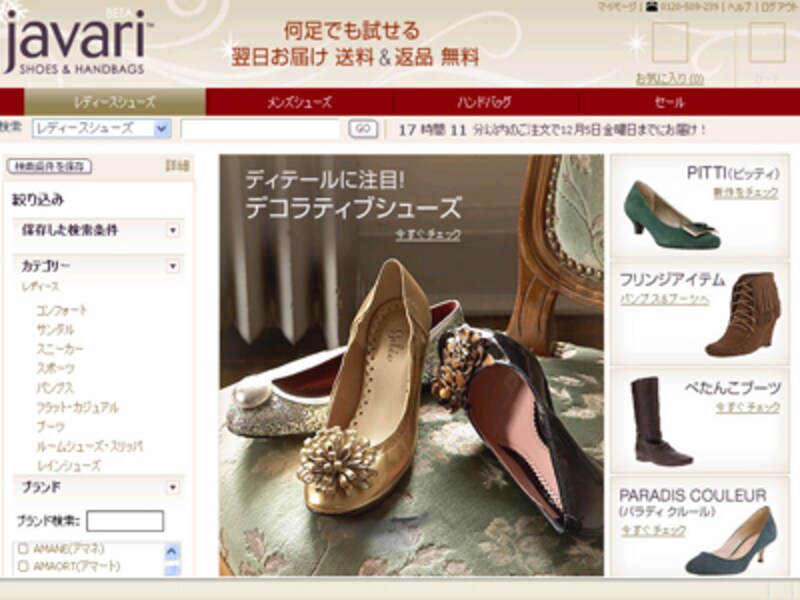The height and width of the screenshot is (600, 800).
Task: Open the ハンドバッグ tab
Action: [x=484, y=102]
